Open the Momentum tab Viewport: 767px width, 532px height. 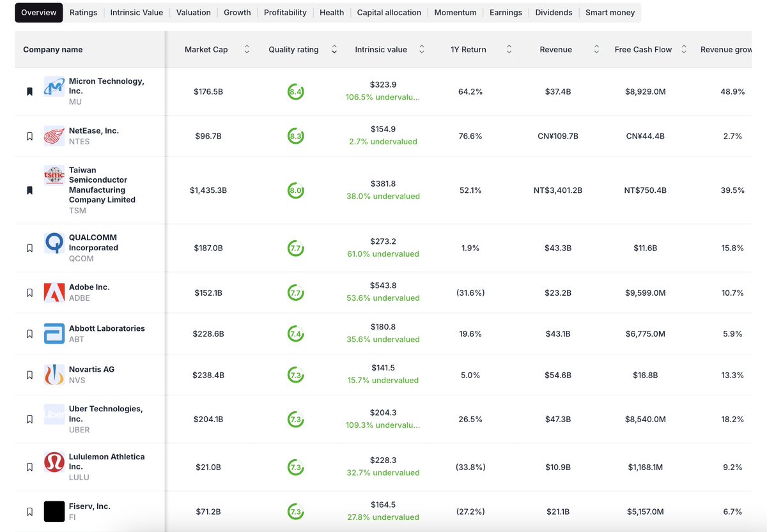tap(455, 12)
